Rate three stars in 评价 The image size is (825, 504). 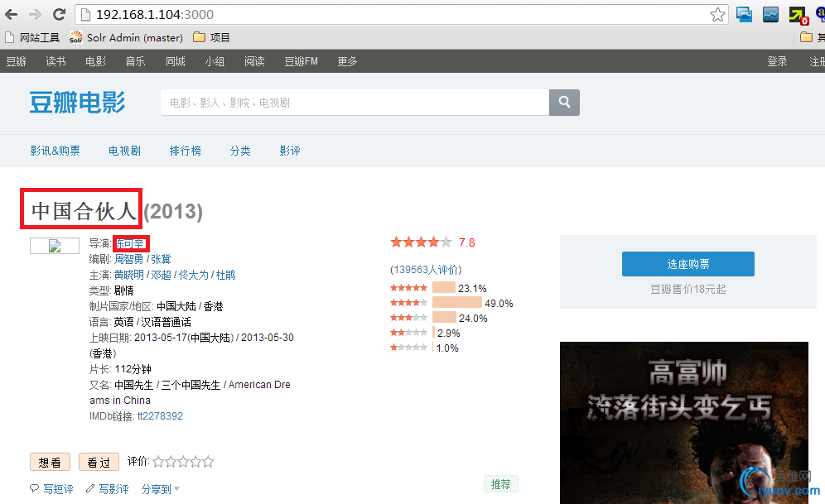[x=183, y=462]
